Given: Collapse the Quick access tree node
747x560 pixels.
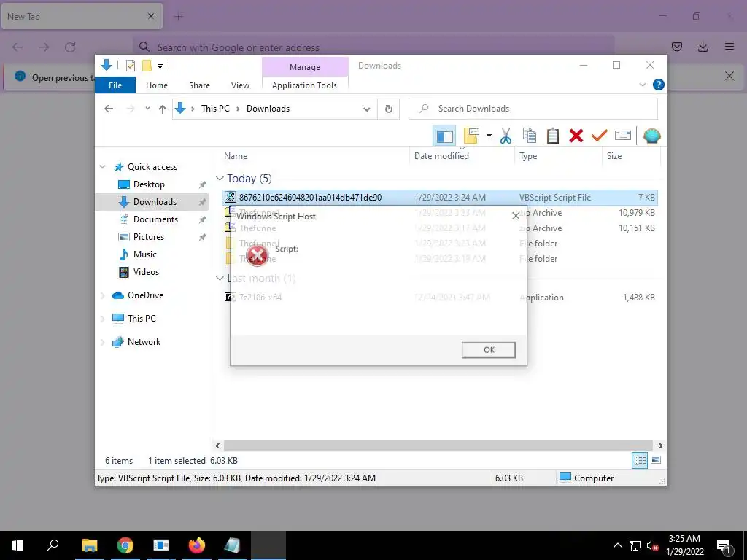Looking at the screenshot, I should click(102, 167).
